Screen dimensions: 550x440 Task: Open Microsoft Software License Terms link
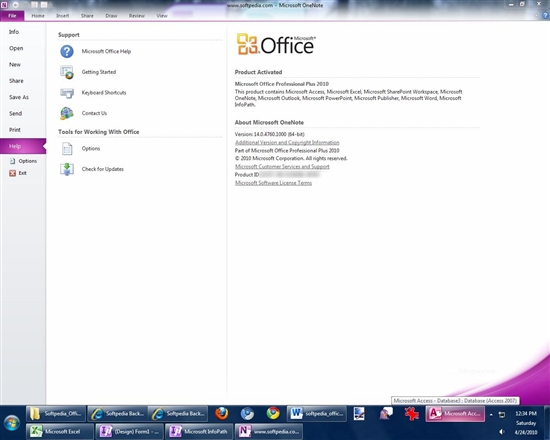tap(273, 183)
